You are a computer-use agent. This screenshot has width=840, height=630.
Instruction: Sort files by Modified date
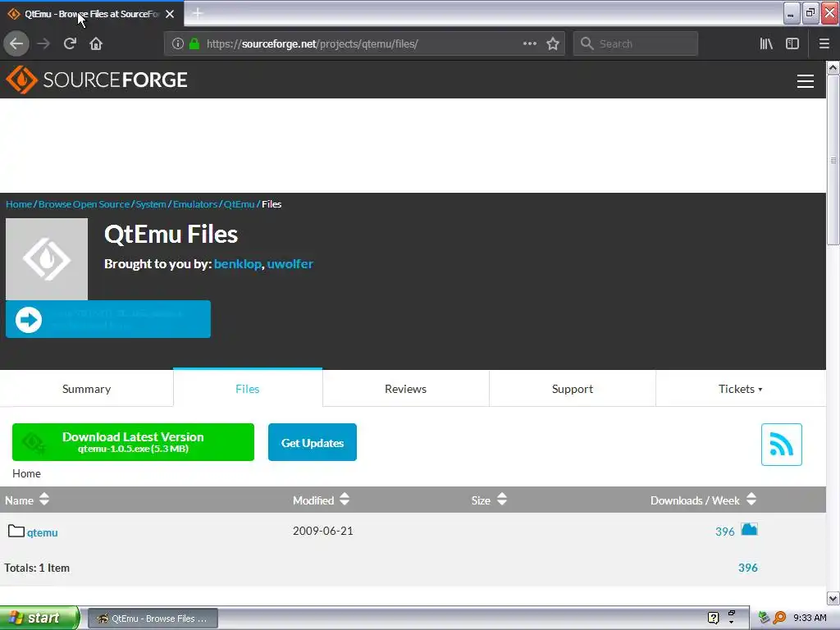[321, 500]
